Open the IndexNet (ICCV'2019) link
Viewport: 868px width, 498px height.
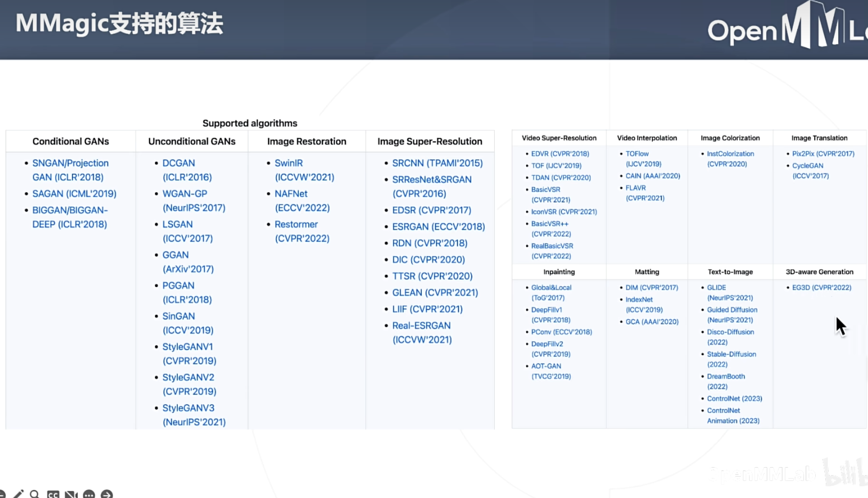coord(644,305)
